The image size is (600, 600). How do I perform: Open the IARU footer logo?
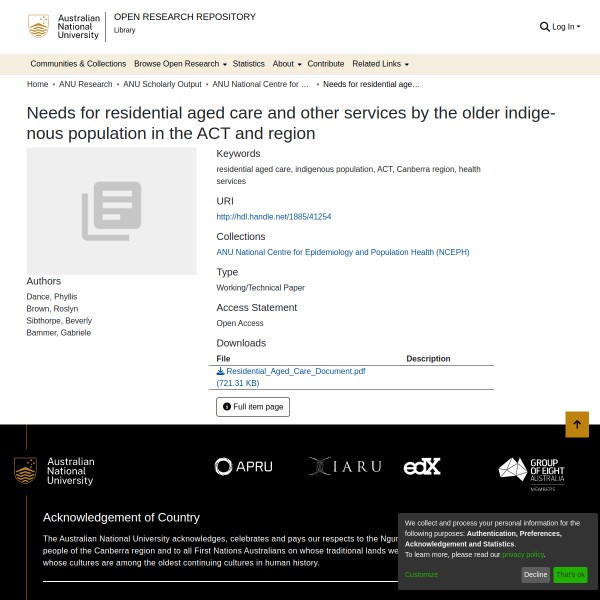point(345,466)
